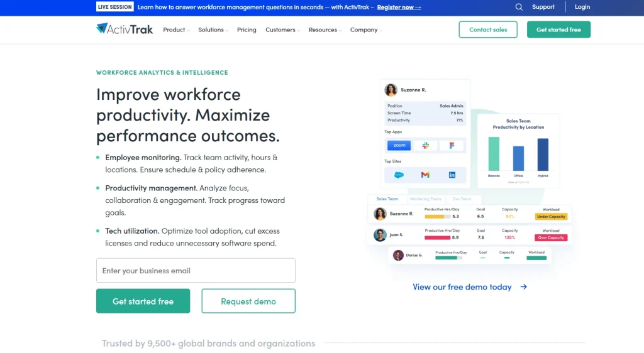The image size is (644, 353).
Task: Click header Get started free button
Action: [x=558, y=30]
